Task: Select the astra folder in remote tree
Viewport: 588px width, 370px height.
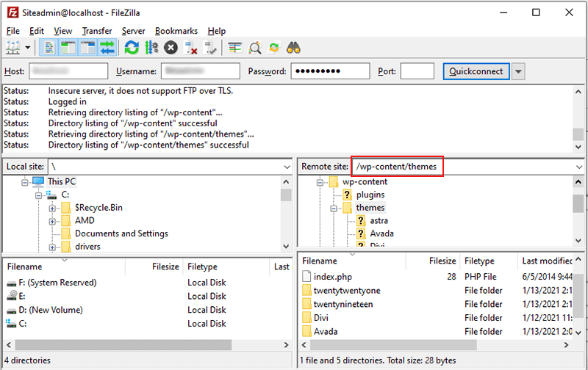Action: click(379, 220)
